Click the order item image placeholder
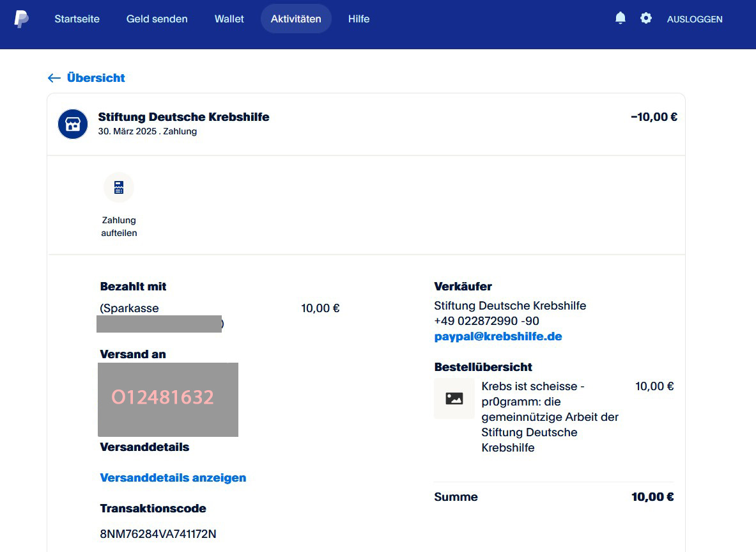 (454, 398)
